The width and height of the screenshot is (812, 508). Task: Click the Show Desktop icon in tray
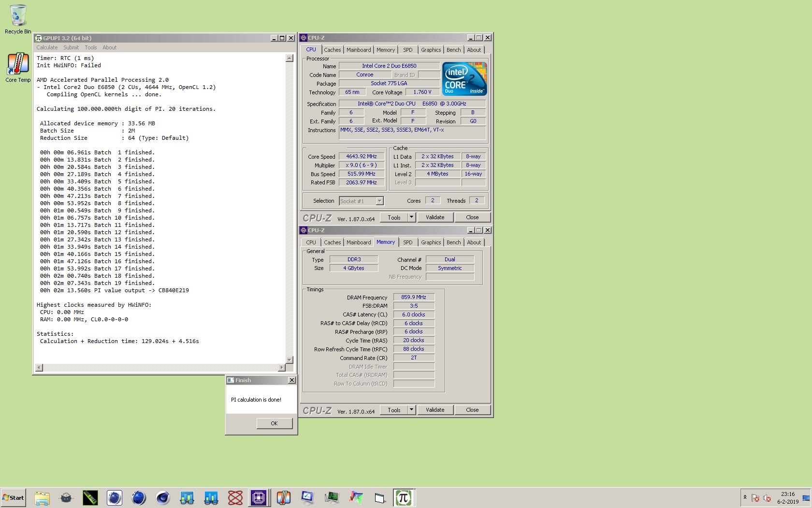click(806, 498)
